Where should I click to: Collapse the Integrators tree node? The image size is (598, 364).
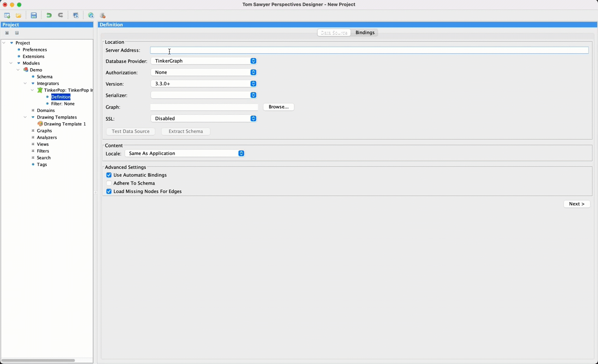25,84
